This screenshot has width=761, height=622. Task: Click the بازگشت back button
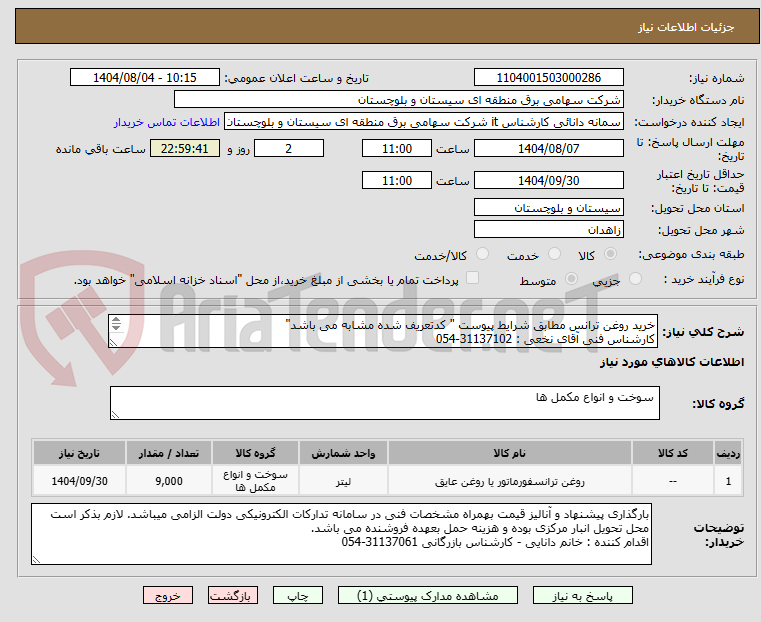point(233,595)
